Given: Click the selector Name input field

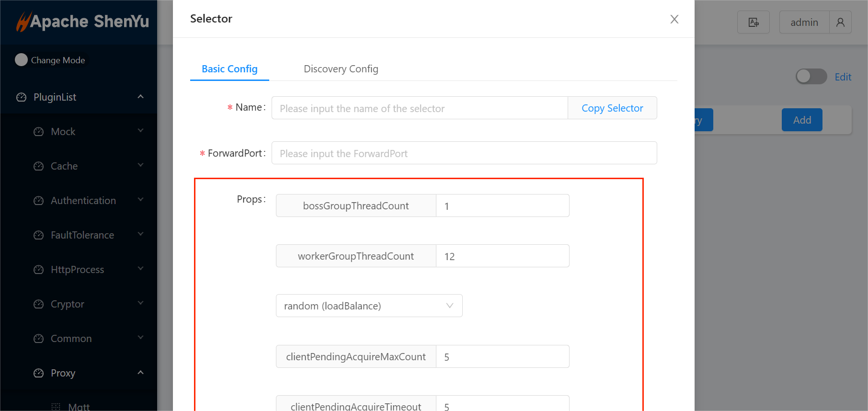Looking at the screenshot, I should click(419, 108).
